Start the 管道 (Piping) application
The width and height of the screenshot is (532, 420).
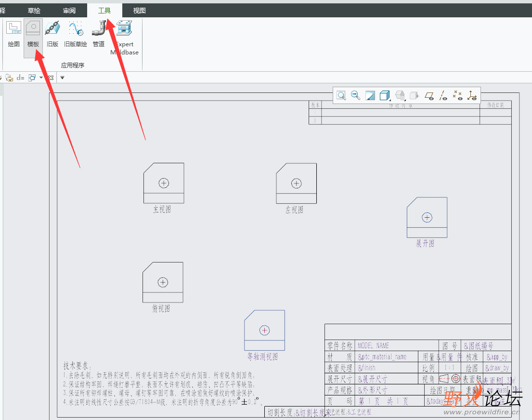point(99,34)
